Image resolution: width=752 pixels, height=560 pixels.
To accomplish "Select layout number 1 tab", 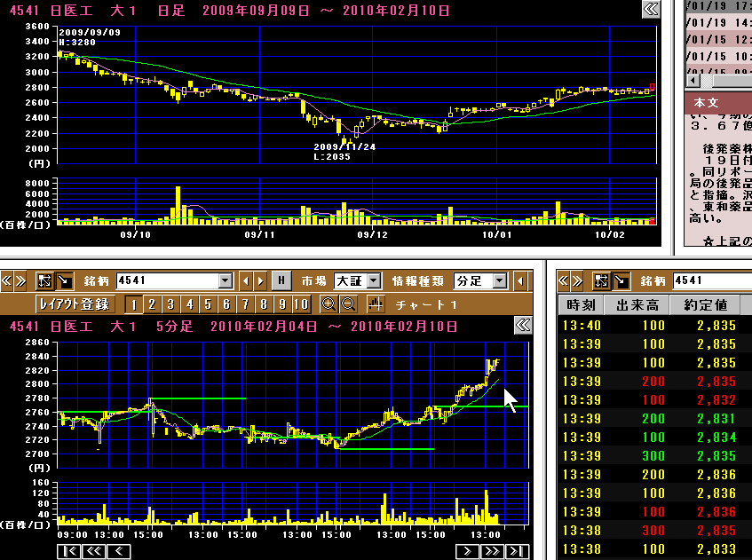I will (x=132, y=304).
